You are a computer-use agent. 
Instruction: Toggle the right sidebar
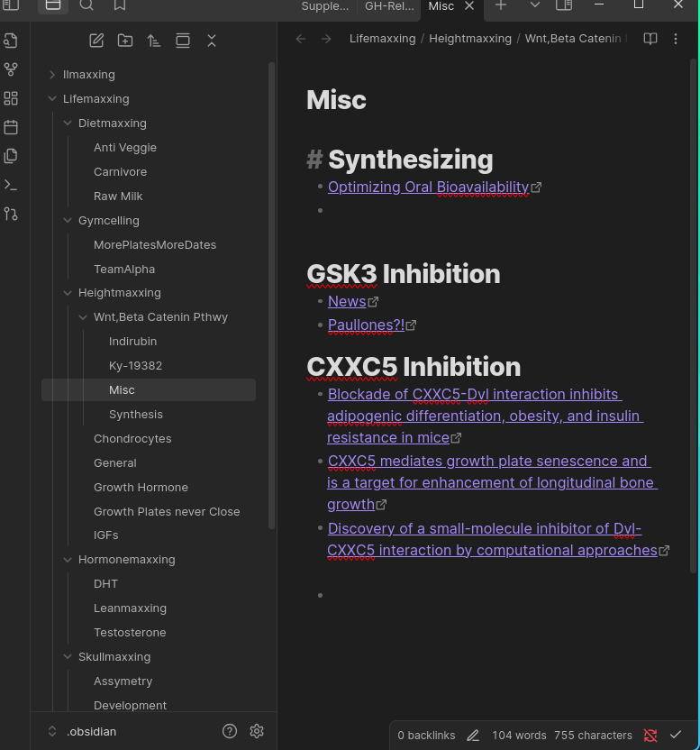564,5
